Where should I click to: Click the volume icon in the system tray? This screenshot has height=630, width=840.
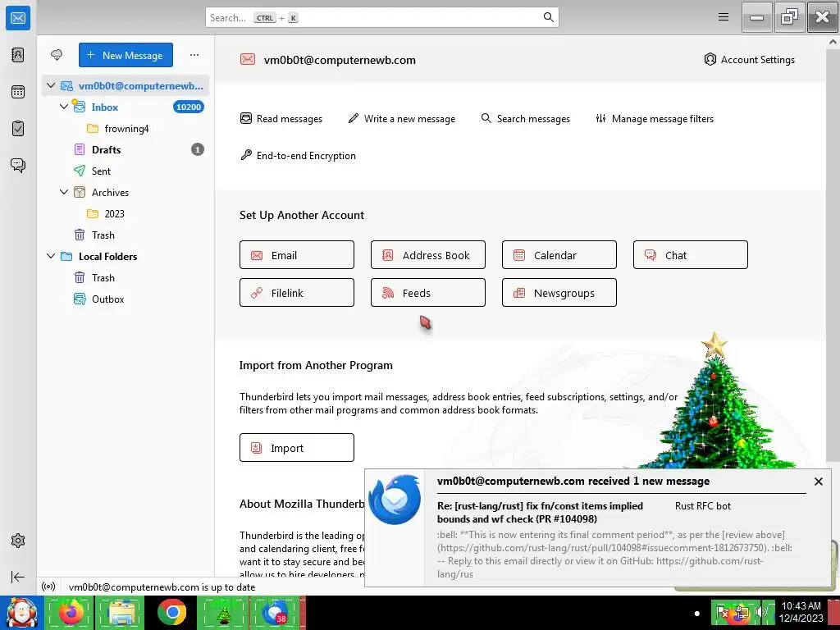761,612
